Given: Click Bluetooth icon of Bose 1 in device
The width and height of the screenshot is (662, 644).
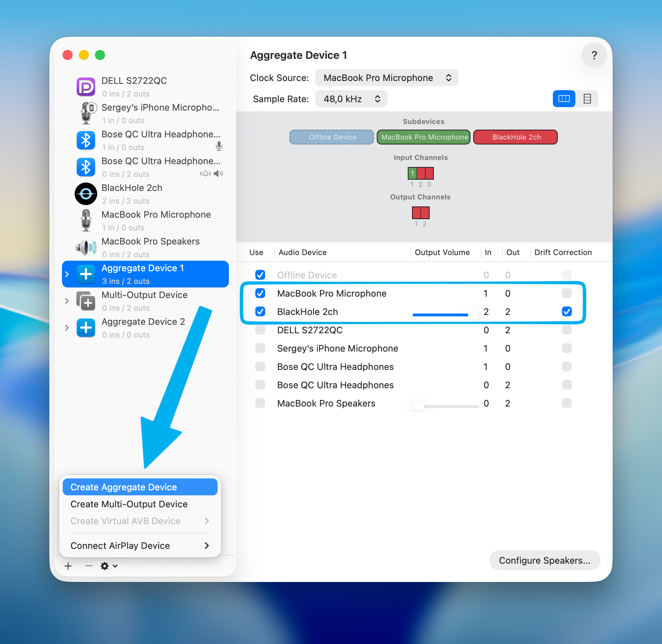Looking at the screenshot, I should coord(86,140).
